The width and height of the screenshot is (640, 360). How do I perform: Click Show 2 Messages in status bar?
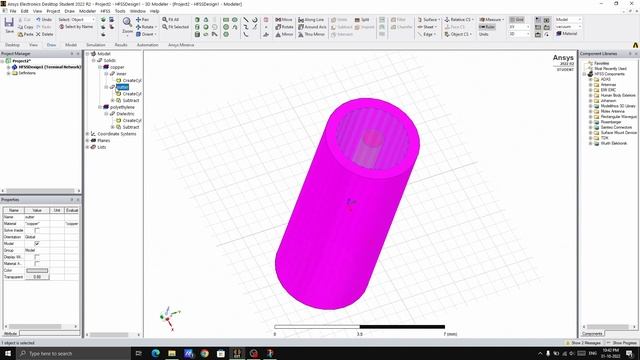584,343
